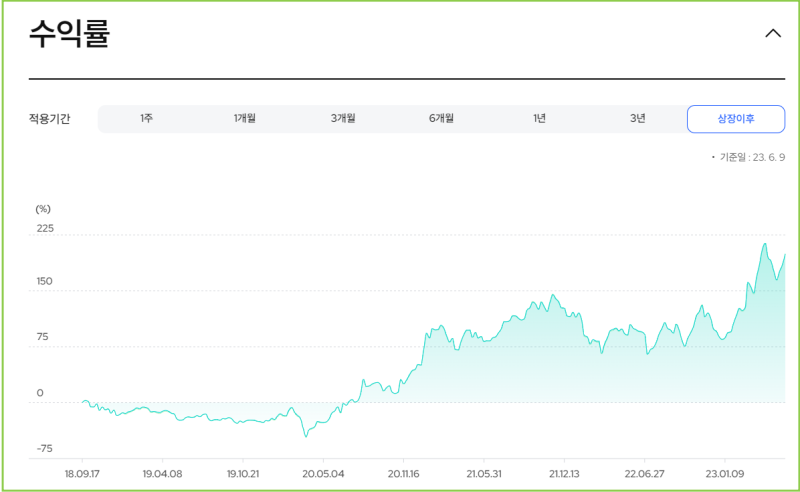Select the 1개월 period tab
Image resolution: width=800 pixels, height=492 pixels.
(x=244, y=118)
